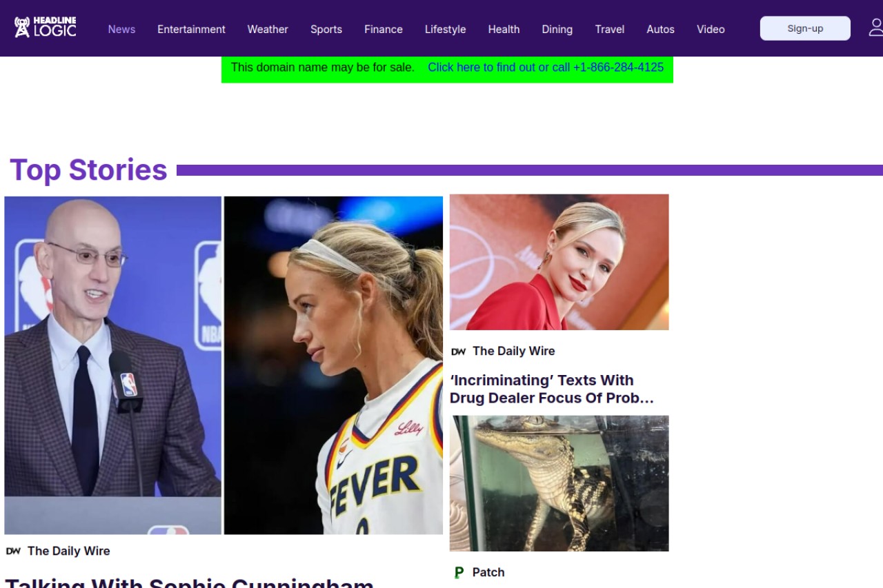Open the 'Incriminating' Texts headline link
The width and height of the screenshot is (883, 588).
[x=552, y=389]
